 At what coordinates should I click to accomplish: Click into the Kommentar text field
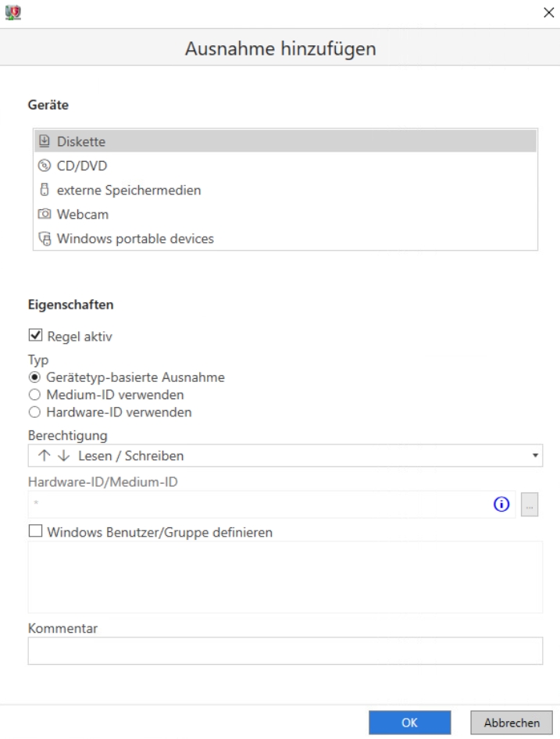coord(285,651)
